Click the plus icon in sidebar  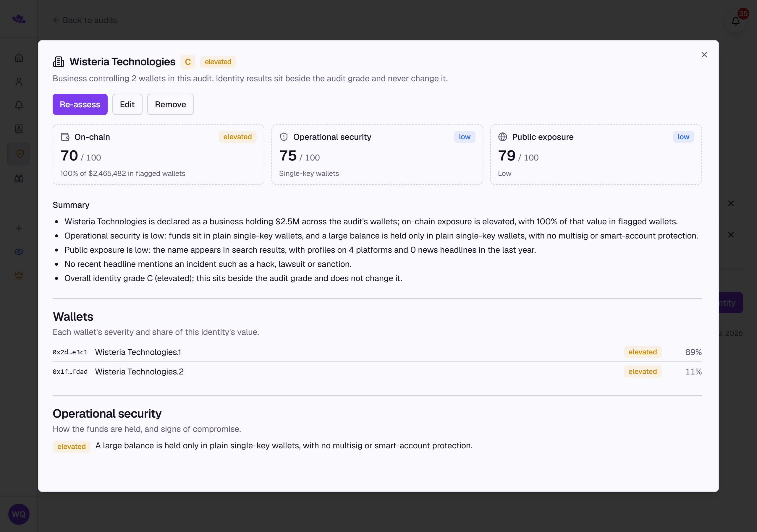point(19,228)
